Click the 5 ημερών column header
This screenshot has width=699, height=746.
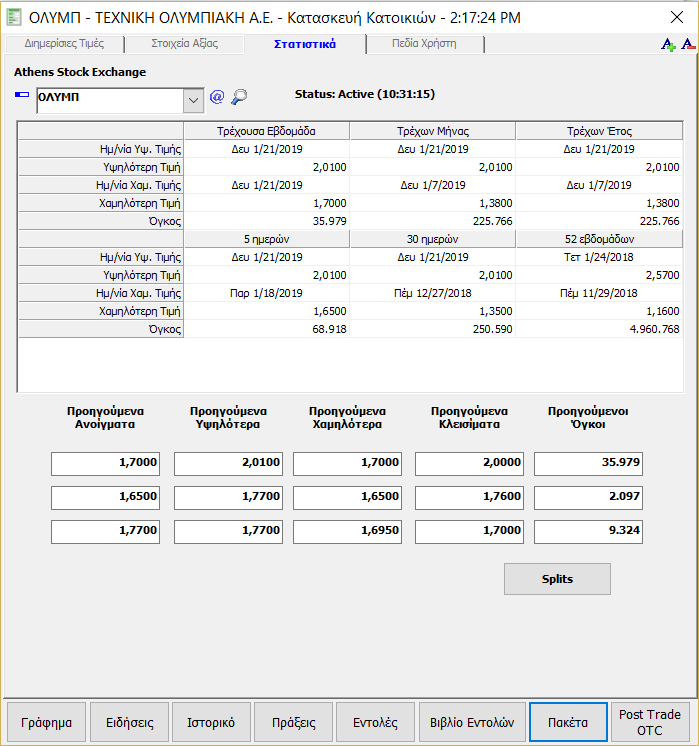[266, 239]
